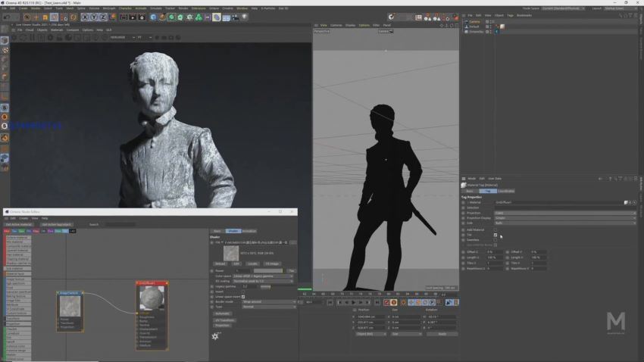Select the Move tool plus-arrows icon
Screen dimensions: 644x362
36,17
